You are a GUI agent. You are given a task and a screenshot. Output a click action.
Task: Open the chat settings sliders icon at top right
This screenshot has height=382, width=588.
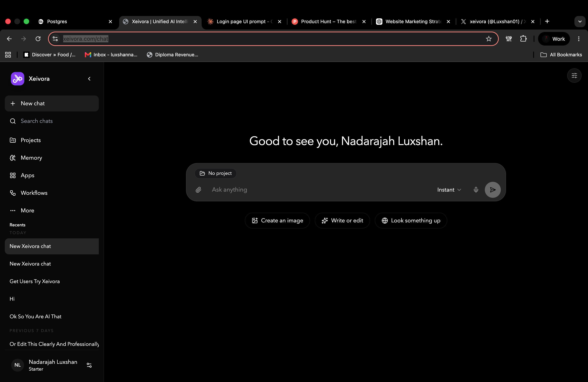tap(574, 76)
